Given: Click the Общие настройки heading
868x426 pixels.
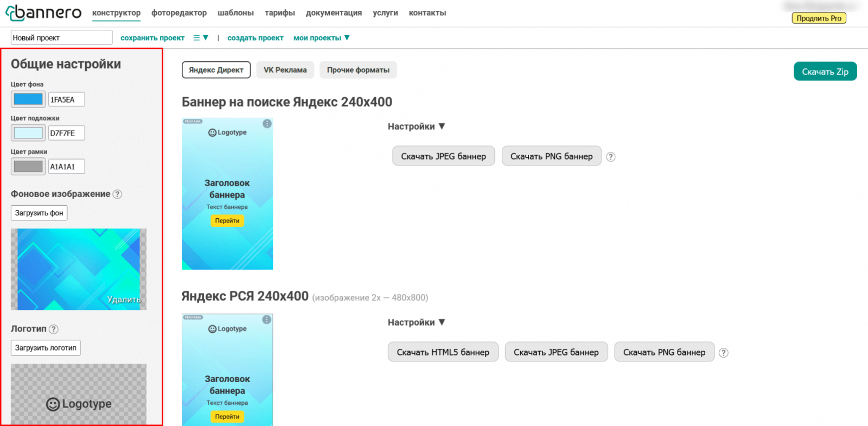Looking at the screenshot, I should (66, 64).
